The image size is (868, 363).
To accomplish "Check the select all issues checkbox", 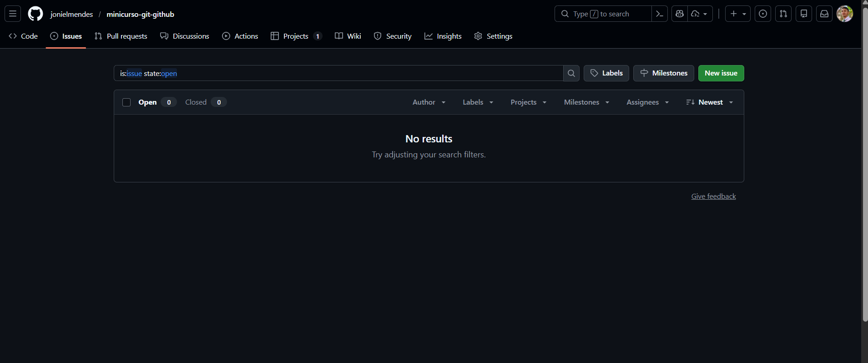I will click(x=126, y=102).
